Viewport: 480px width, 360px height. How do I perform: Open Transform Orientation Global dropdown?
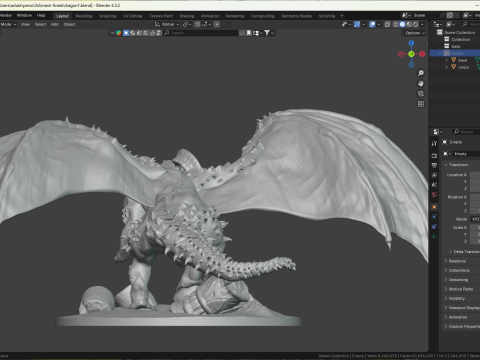[x=167, y=24]
